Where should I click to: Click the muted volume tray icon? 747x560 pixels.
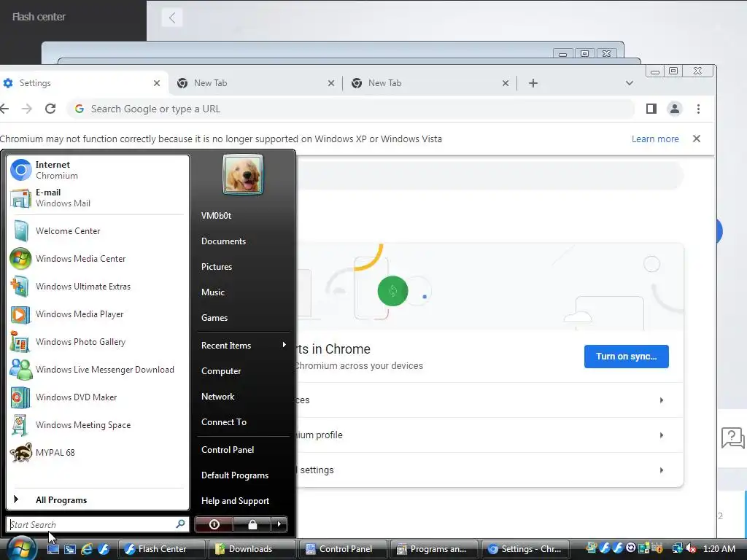click(x=692, y=548)
